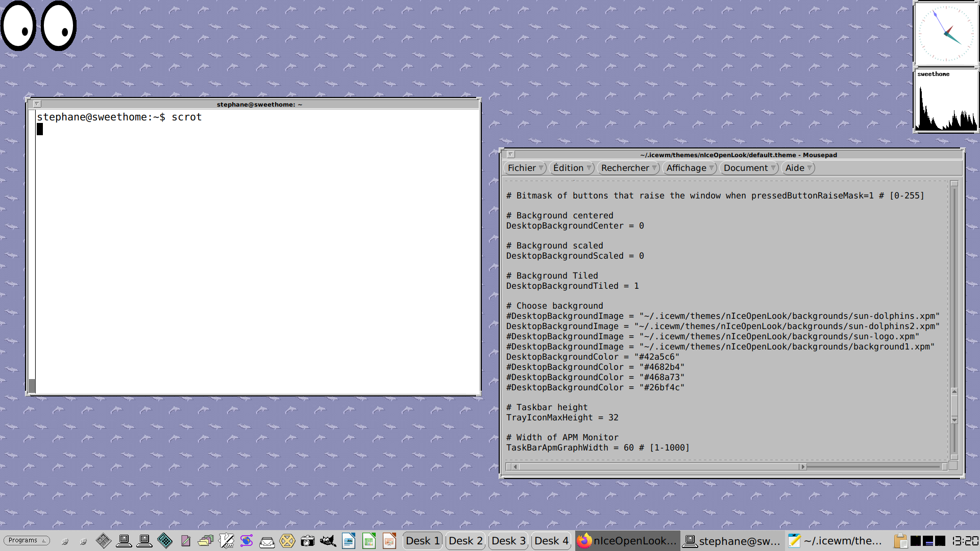Click Mousepad vertical scrollbar up arrow
980x551 pixels.
coord(954,392)
